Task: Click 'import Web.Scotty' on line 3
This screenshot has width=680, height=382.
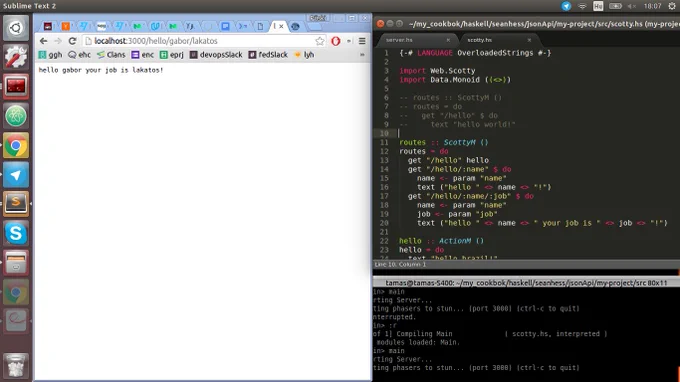Action: [x=437, y=71]
